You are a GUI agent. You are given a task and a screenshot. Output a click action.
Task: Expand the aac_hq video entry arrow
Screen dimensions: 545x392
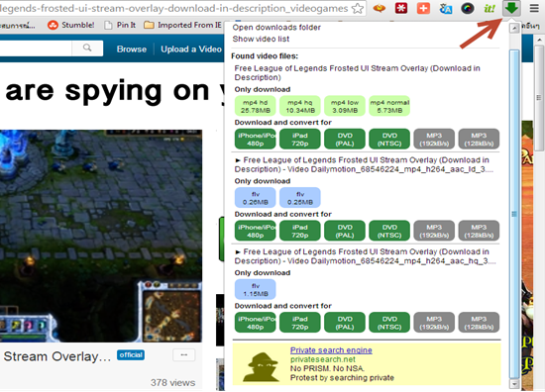click(x=238, y=252)
